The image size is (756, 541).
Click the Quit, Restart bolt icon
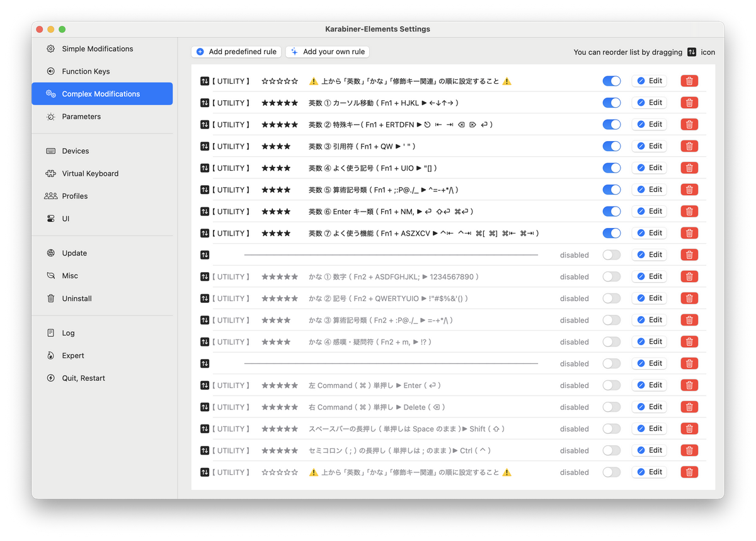click(x=51, y=379)
